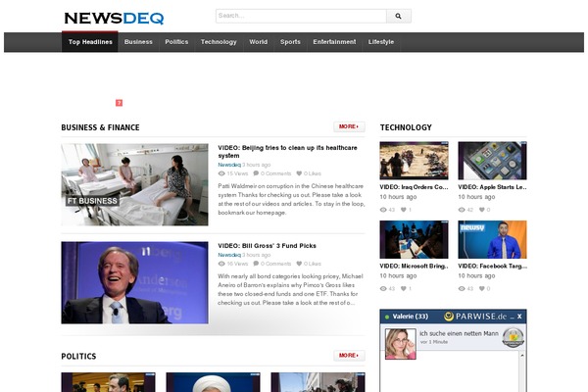The image size is (588, 392).
Task: Click Newsdeq author link under Bill Gross article
Action: tap(229, 255)
